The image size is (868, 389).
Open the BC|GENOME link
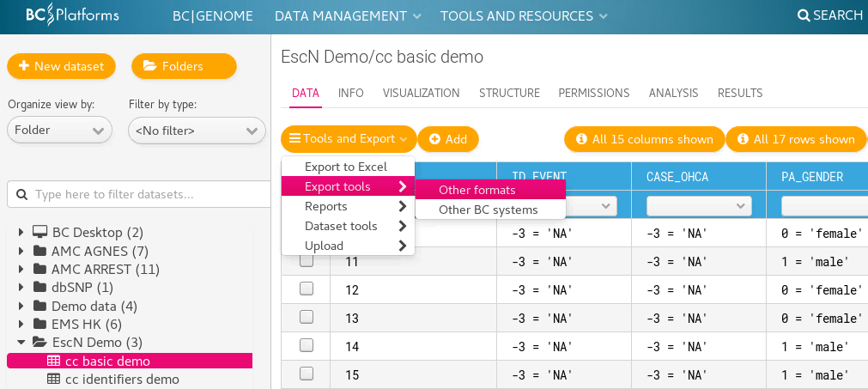click(x=213, y=16)
